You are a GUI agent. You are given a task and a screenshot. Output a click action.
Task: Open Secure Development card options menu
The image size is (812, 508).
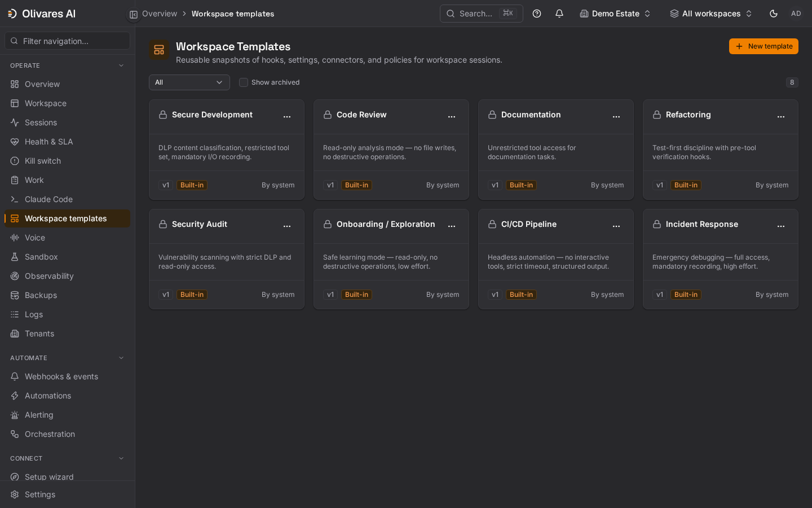[287, 116]
